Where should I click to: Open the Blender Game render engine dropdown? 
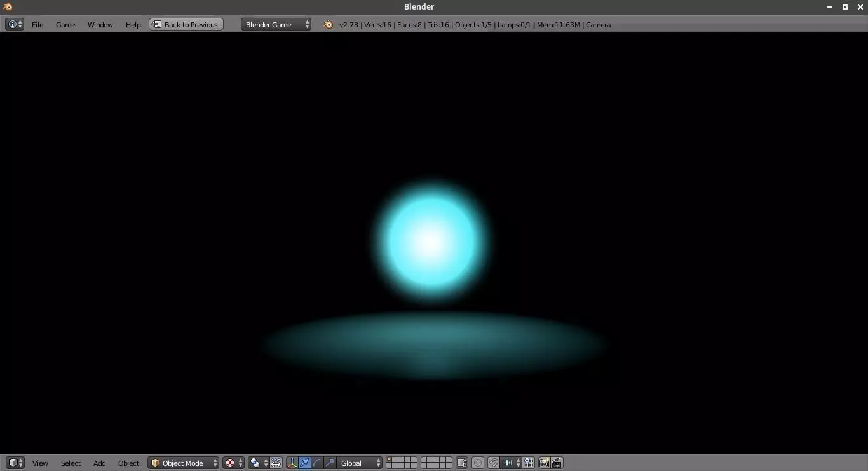point(276,24)
